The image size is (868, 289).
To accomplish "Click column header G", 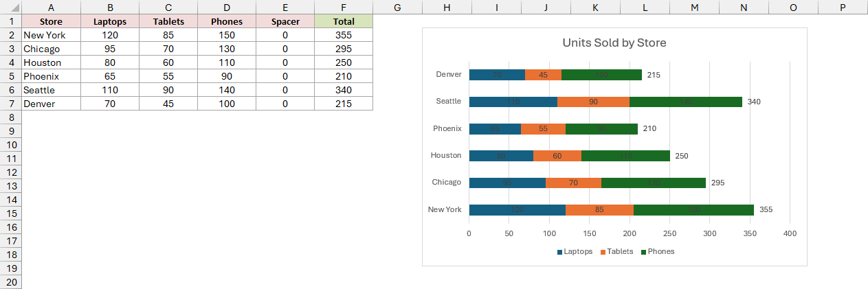I will tap(398, 7).
